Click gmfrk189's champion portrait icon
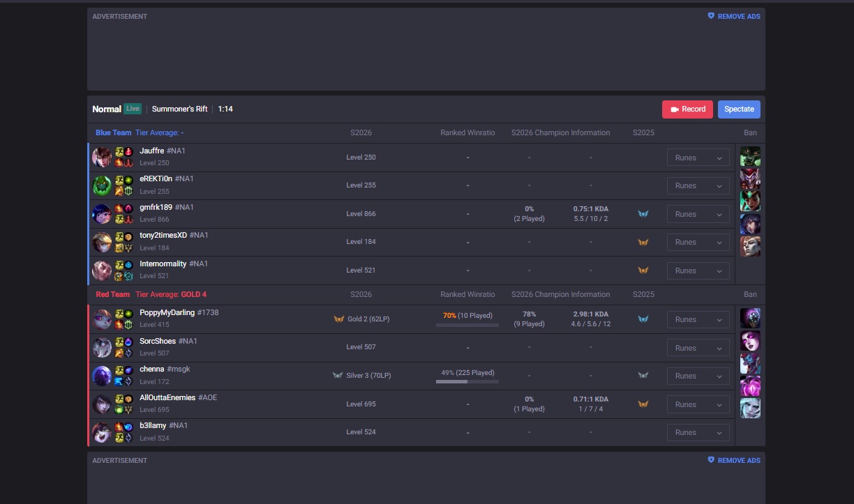This screenshot has height=504, width=854. 102,213
